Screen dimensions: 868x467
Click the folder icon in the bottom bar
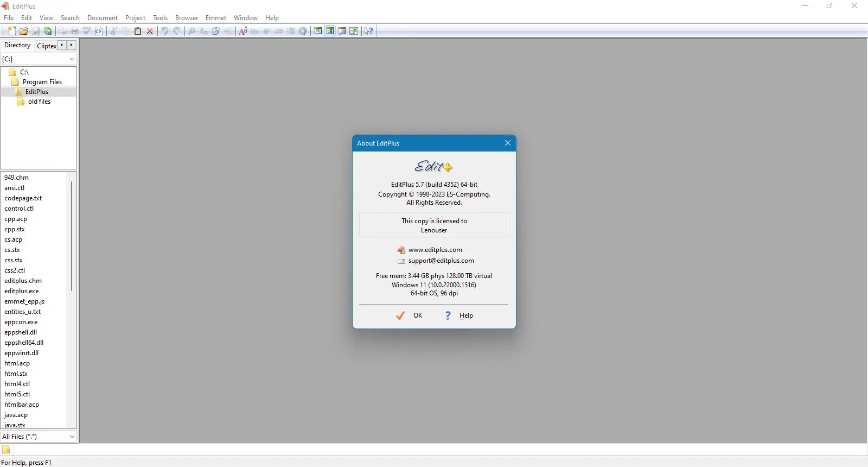pos(6,450)
